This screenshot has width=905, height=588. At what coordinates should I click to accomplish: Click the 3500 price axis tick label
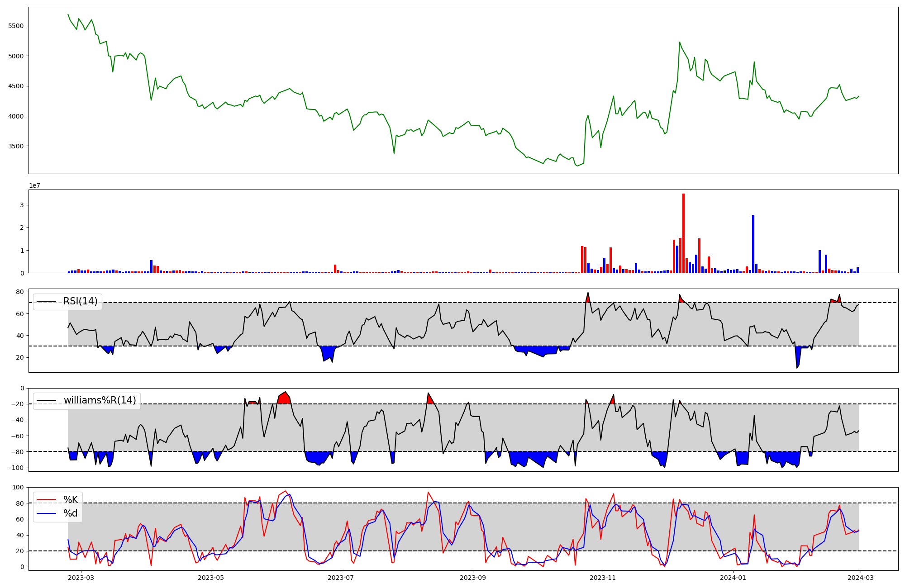click(x=16, y=146)
